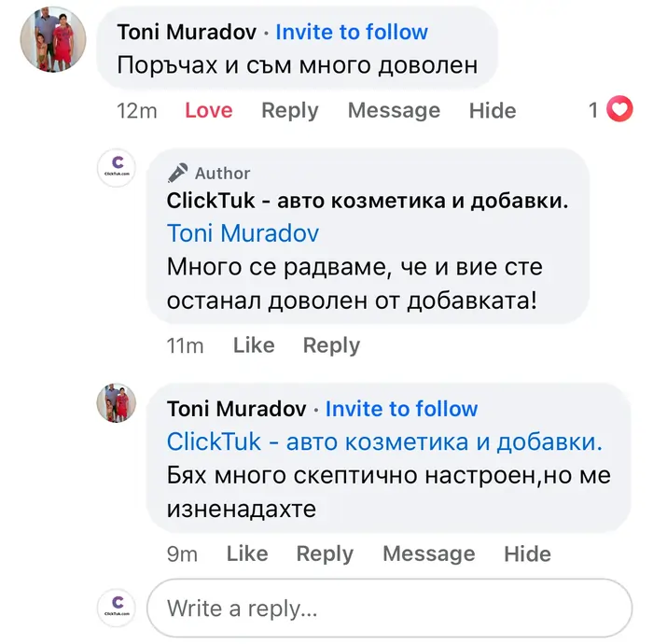Open the ClickTuk author page name

click(x=368, y=200)
